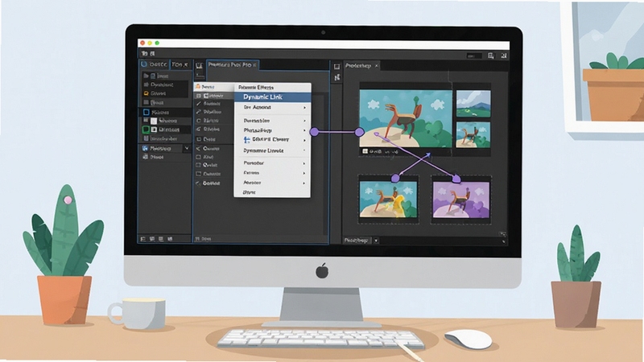The height and width of the screenshot is (362, 644).
Task: Close the second tab in the left panel
Action: (x=186, y=64)
